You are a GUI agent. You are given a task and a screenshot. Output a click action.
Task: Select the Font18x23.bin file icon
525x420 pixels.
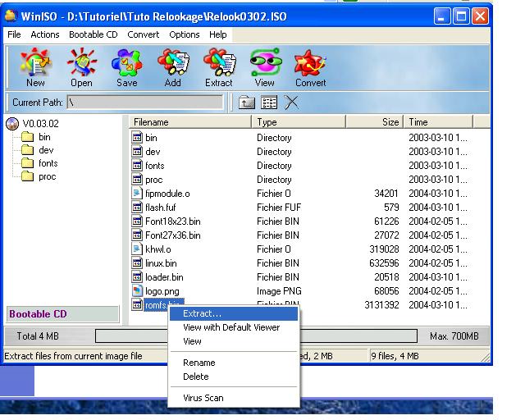[x=137, y=221]
